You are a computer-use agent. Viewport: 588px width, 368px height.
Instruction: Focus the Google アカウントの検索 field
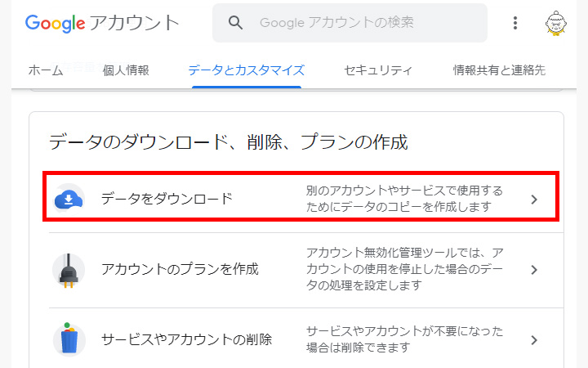pyautogui.click(x=350, y=23)
